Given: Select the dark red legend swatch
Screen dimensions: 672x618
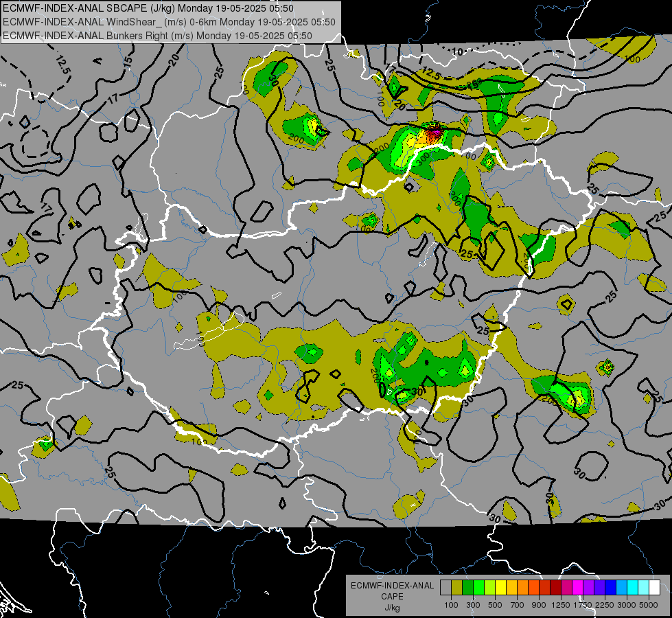Looking at the screenshot, I should (x=555, y=587).
